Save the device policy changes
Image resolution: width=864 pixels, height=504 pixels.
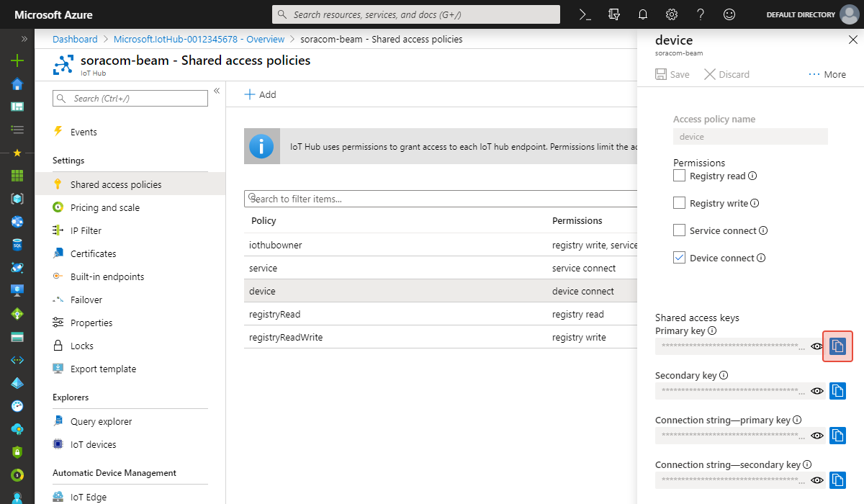pos(672,73)
